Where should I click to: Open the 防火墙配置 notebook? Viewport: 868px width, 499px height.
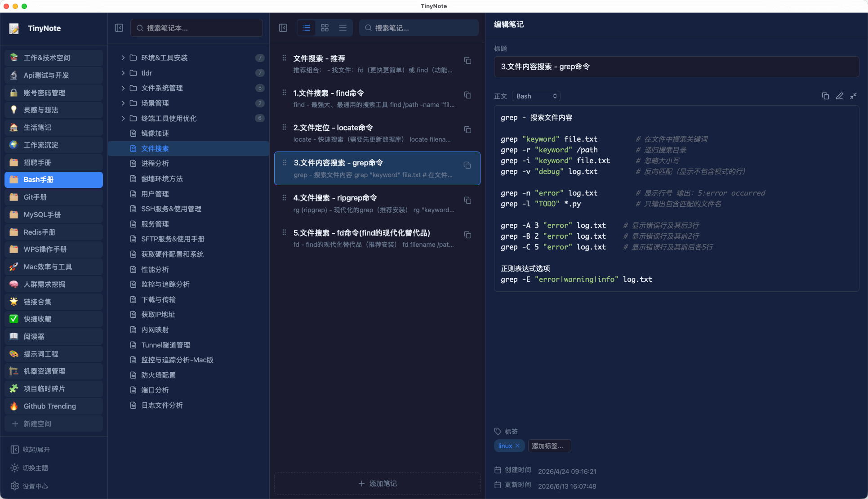tap(188, 375)
